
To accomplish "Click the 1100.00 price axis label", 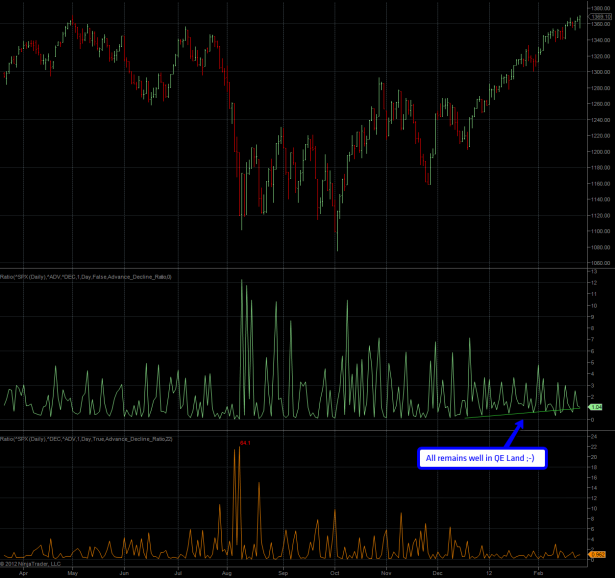I will 600,231.
